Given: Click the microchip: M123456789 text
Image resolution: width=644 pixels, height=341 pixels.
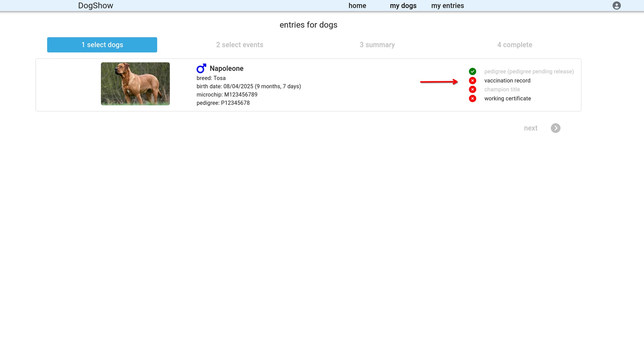Looking at the screenshot, I should (227, 95).
